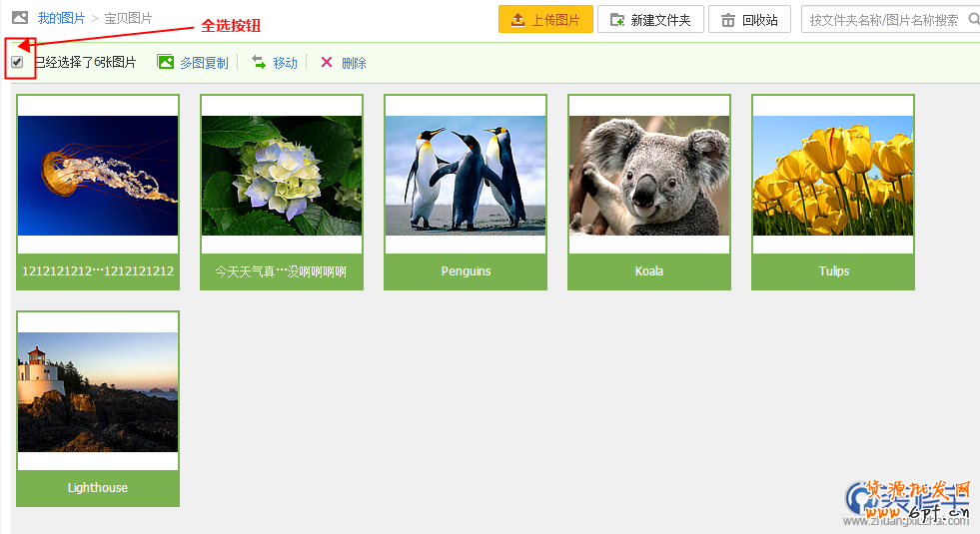The width and height of the screenshot is (980, 534).
Task: Select the Penguins image thumbnail
Action: coord(466,176)
